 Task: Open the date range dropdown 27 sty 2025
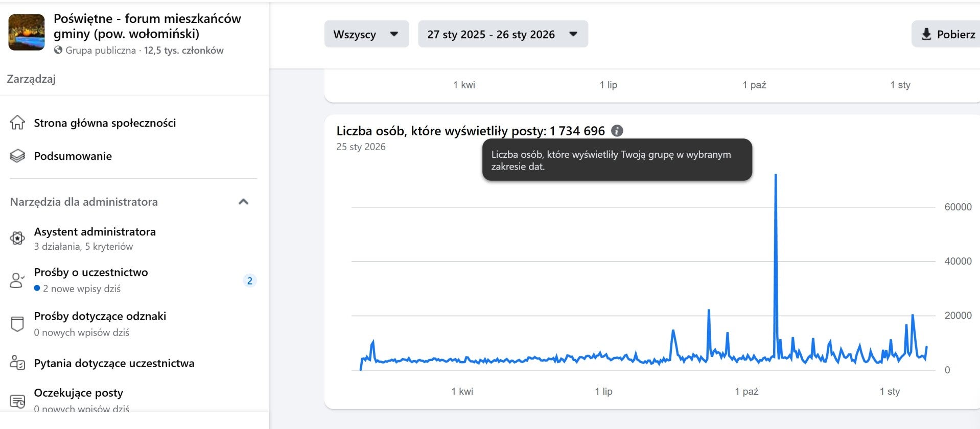pyautogui.click(x=503, y=34)
